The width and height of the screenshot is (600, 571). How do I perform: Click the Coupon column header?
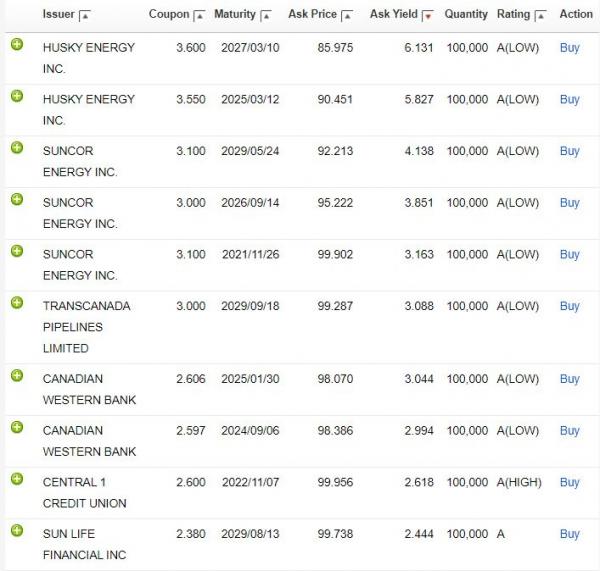(x=169, y=14)
